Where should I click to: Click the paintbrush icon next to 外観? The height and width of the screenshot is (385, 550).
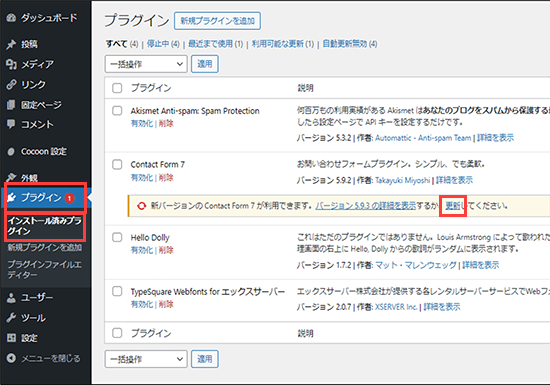point(11,177)
